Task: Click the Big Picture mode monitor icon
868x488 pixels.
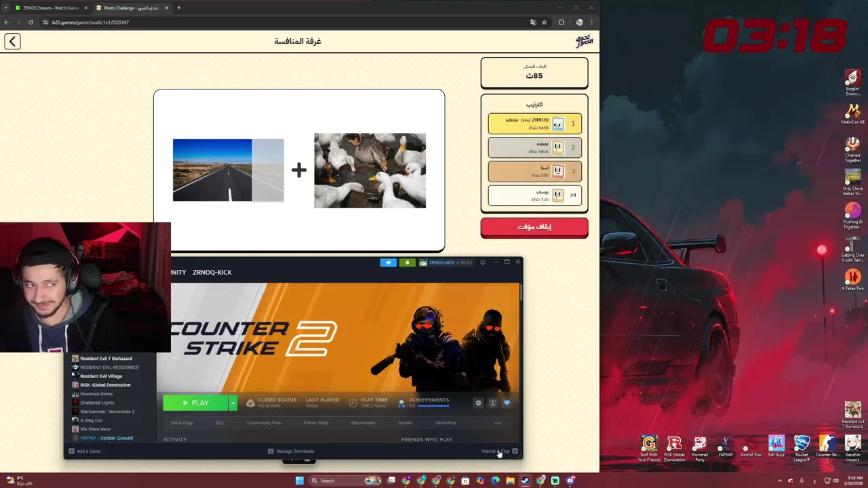Action: tap(483, 262)
